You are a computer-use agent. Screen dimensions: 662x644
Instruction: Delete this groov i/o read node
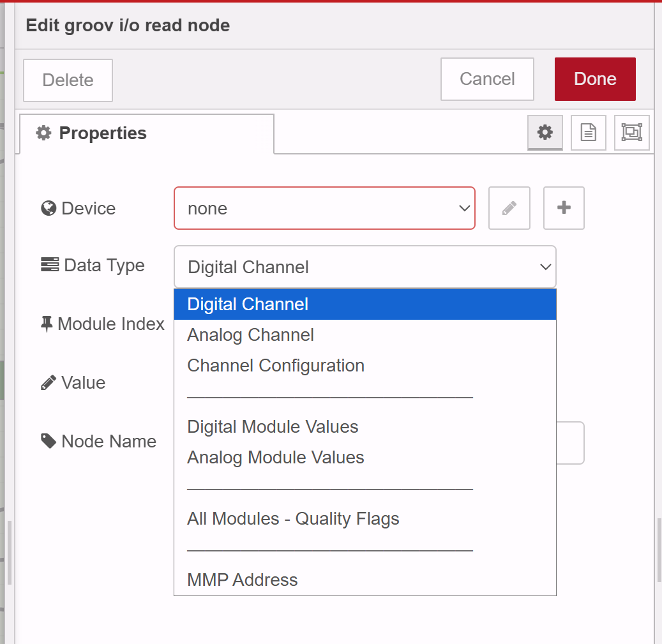coord(68,80)
